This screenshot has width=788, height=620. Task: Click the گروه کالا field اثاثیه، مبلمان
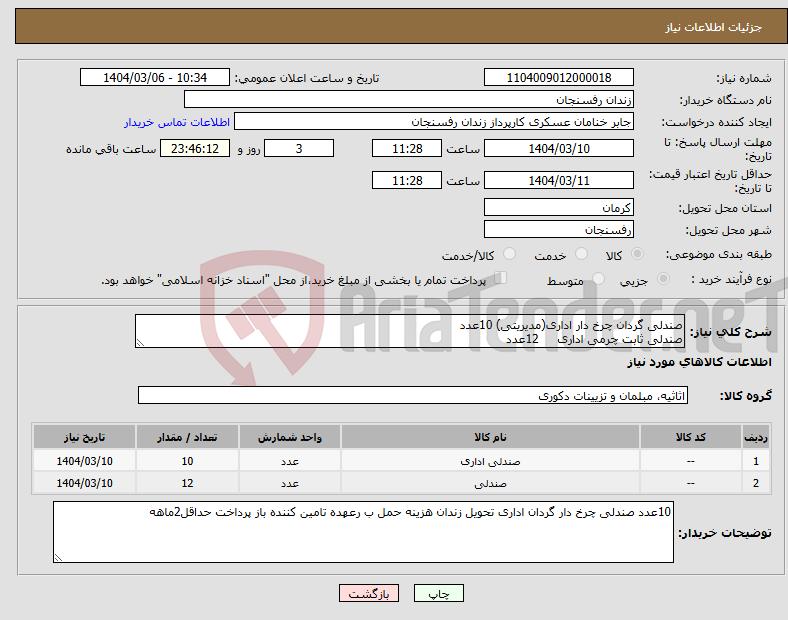pyautogui.click(x=413, y=395)
